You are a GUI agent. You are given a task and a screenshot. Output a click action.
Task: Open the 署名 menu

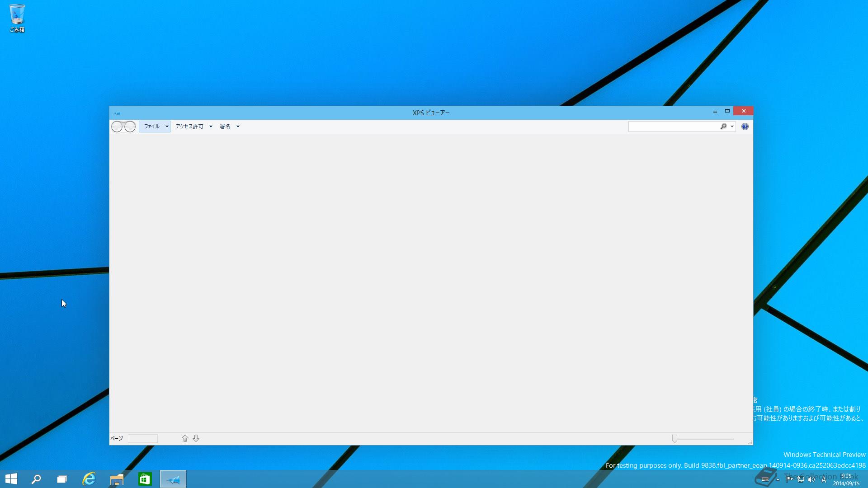click(x=230, y=127)
